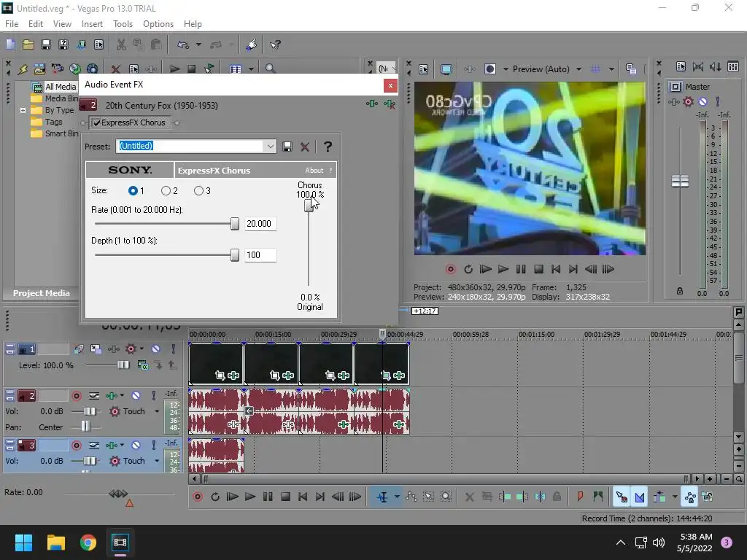This screenshot has width=747, height=560.
Task: Click the Undo arrow icon
Action: [x=183, y=44]
